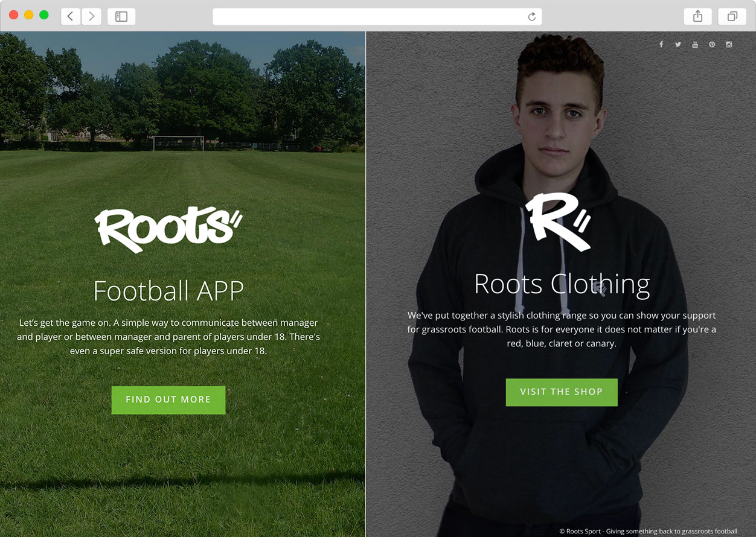This screenshot has height=537, width=756.
Task: Open the Instagram social icon
Action: point(729,45)
